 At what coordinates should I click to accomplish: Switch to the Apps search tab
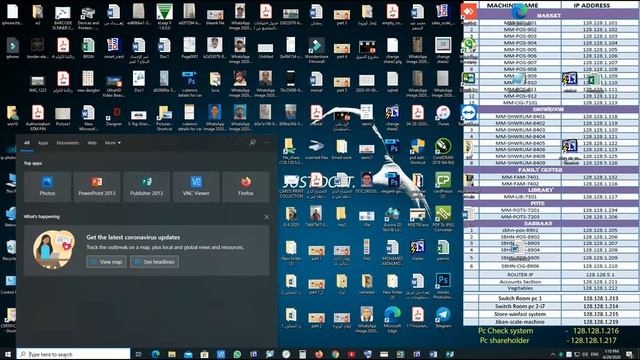pyautogui.click(x=43, y=143)
